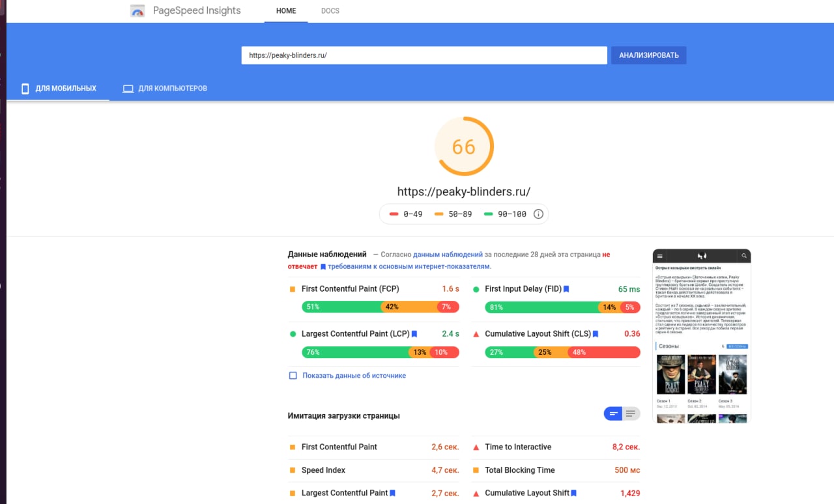This screenshot has height=504, width=834.
Task: Click bookmark icon beside Cumulative Layout Shift (CLS)
Action: click(596, 333)
